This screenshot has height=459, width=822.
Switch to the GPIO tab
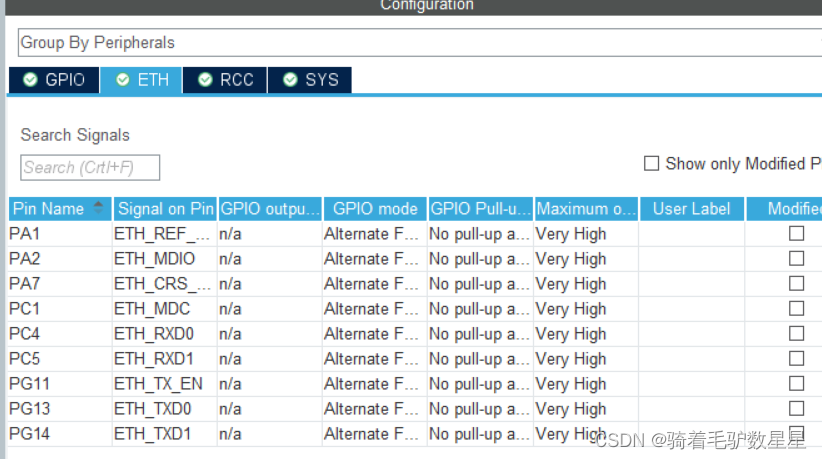tap(54, 80)
